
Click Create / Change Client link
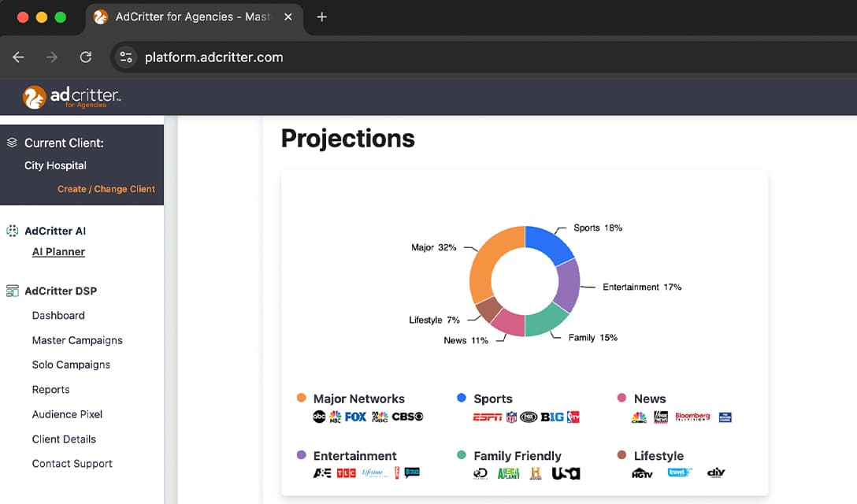click(x=106, y=189)
